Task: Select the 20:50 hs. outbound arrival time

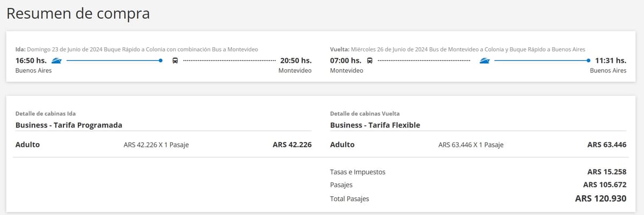Action: point(296,61)
